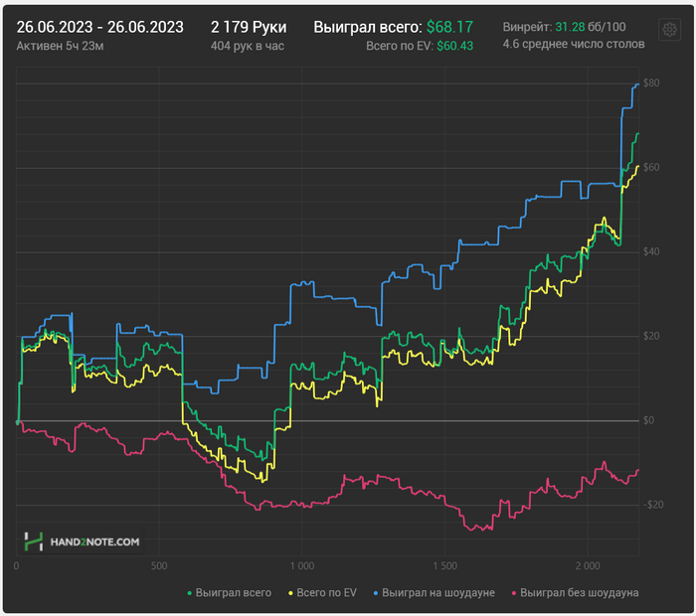Toggle the 'Выиграл без шоудауна' pink legend series
This screenshot has width=696, height=616.
pyautogui.click(x=575, y=592)
